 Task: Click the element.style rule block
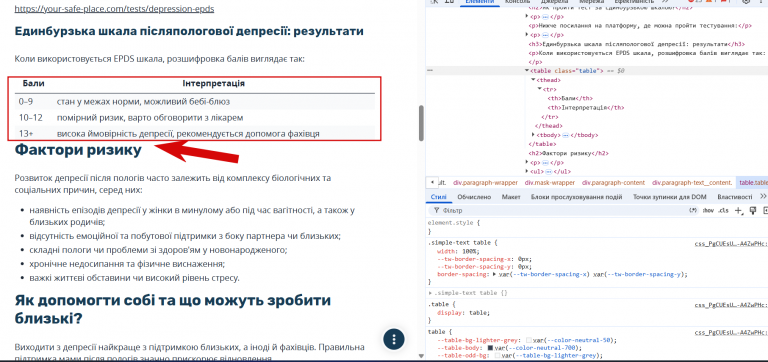598,227
